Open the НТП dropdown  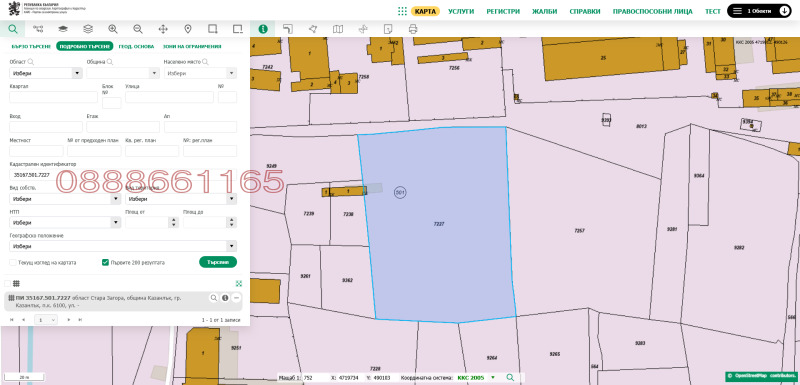coord(65,223)
